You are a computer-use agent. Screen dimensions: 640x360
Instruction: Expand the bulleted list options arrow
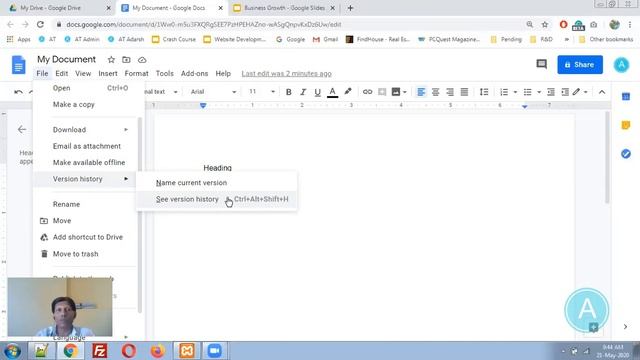click(539, 92)
